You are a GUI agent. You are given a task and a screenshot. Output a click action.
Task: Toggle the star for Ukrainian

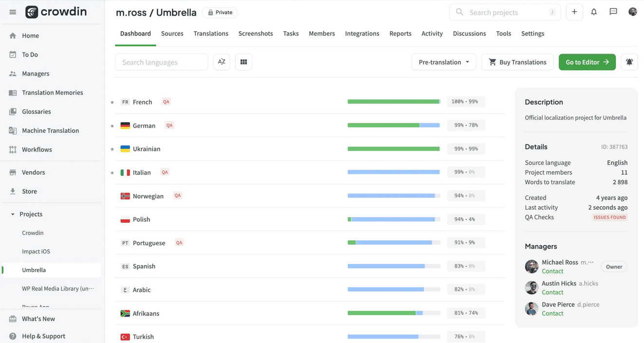112,149
